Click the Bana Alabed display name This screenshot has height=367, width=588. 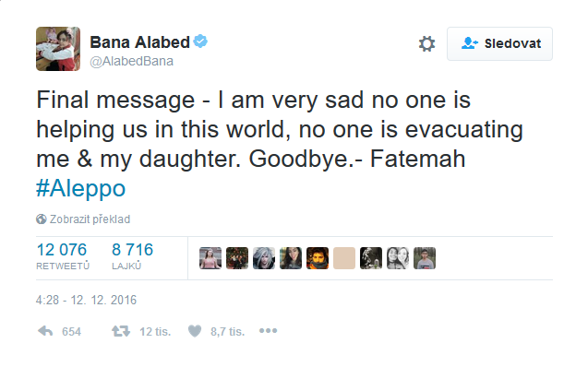coord(140,41)
